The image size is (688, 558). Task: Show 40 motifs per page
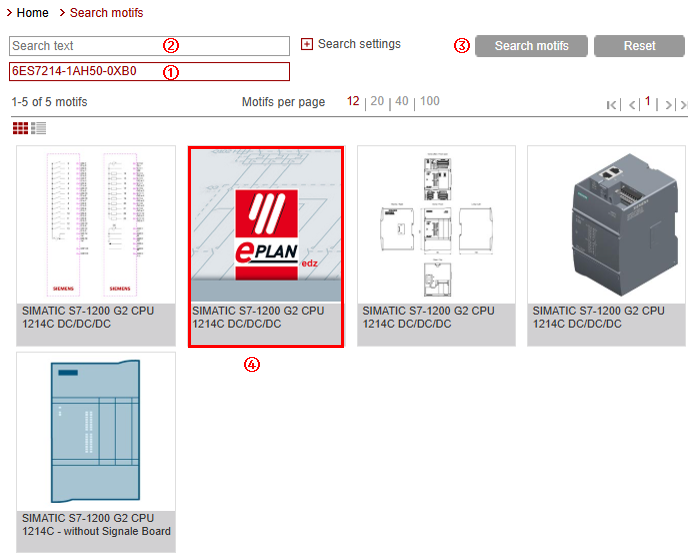coord(401,101)
